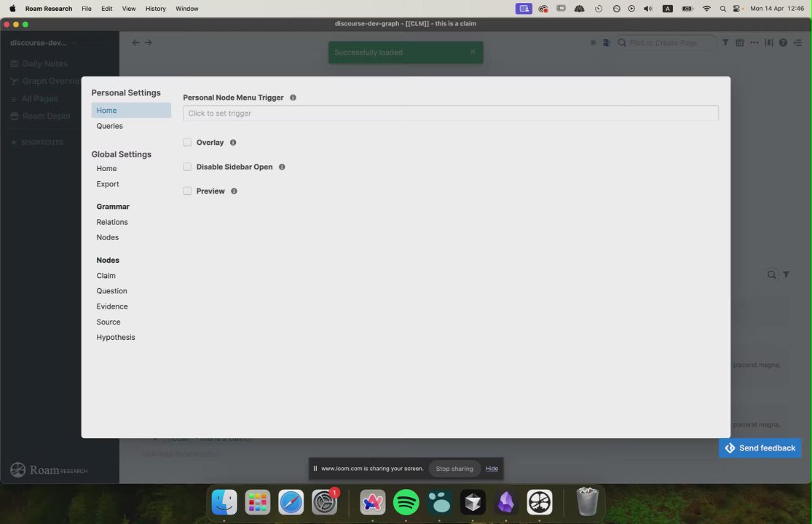
Task: Open All Pages in Roam sidebar
Action: click(x=35, y=99)
